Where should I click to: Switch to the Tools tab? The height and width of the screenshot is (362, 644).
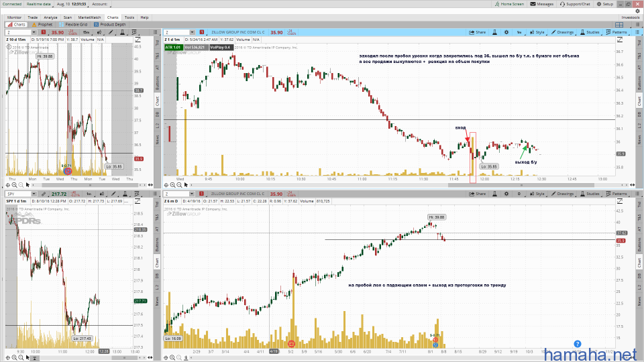click(x=129, y=17)
